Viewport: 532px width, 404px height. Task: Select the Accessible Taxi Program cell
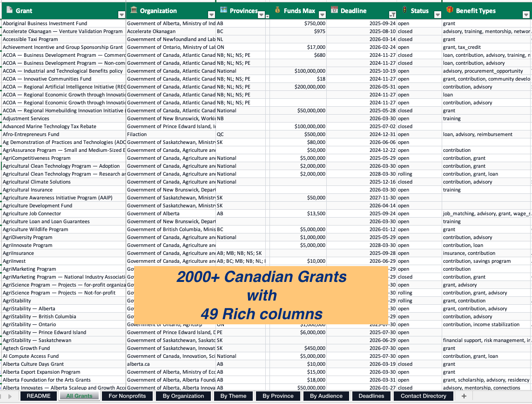click(64, 40)
